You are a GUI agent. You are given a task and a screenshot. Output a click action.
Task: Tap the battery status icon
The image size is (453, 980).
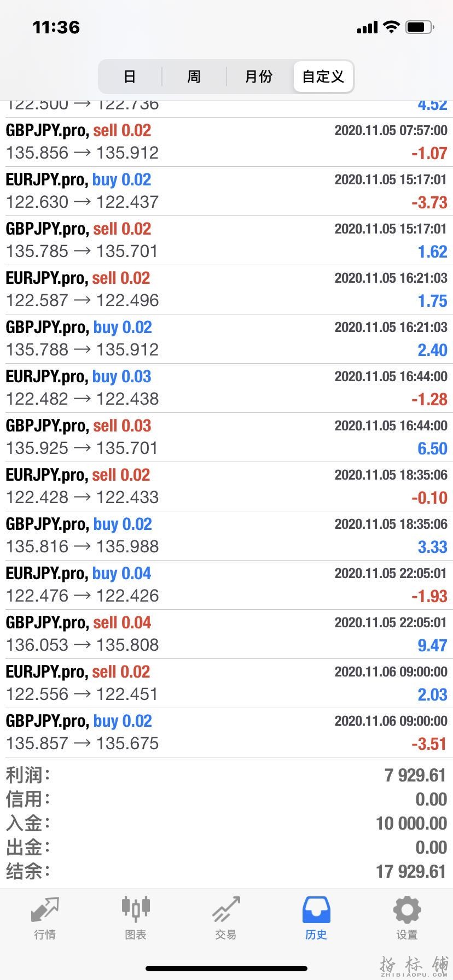(x=420, y=27)
